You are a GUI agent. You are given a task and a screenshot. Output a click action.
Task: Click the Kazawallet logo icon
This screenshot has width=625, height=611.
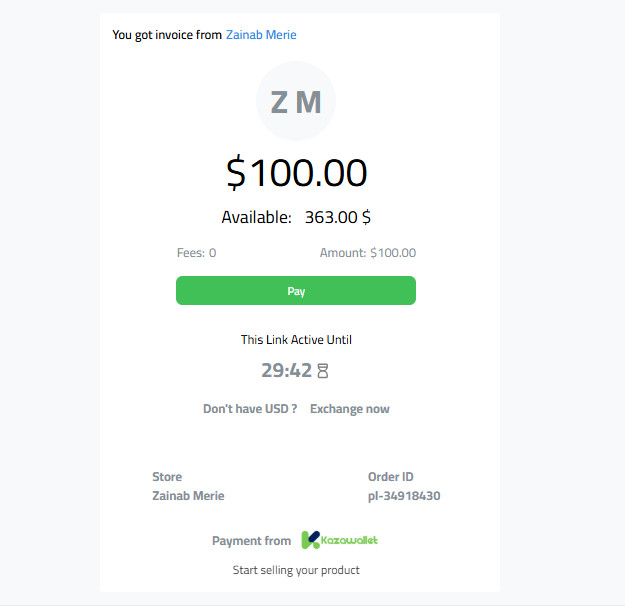point(311,541)
